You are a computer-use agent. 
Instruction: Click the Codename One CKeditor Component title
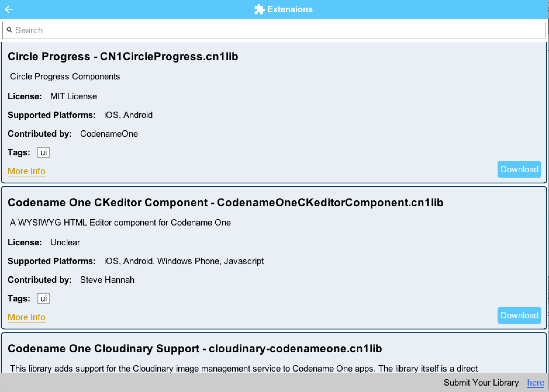click(226, 202)
